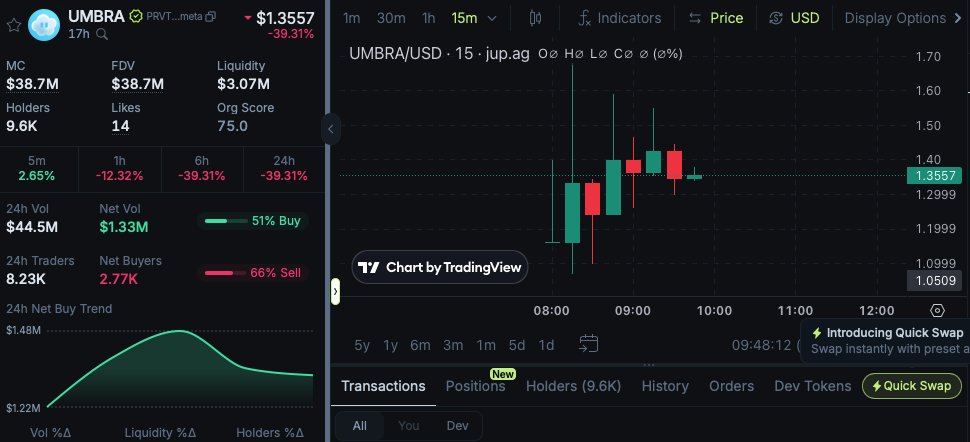The height and width of the screenshot is (442, 970).
Task: Switch the USD currency toggle
Action: click(x=794, y=18)
